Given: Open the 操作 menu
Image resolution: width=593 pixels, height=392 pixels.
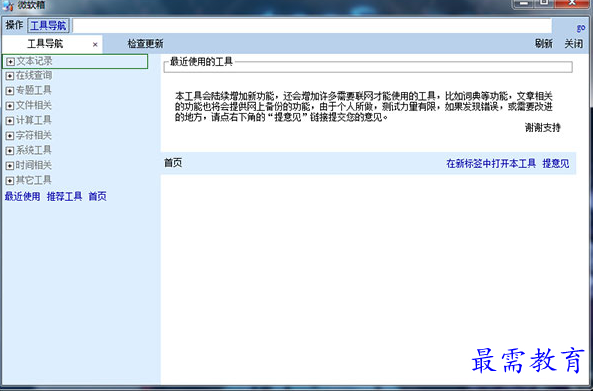Looking at the screenshot, I should tap(14, 25).
